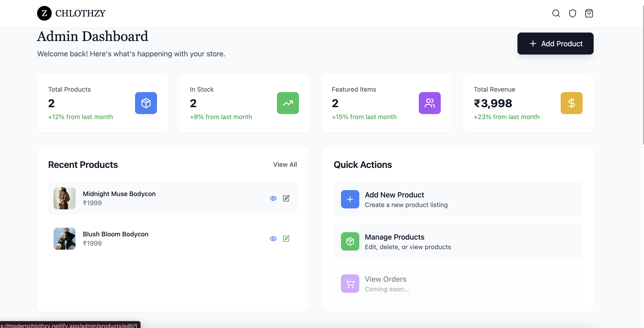This screenshot has width=644, height=328.
Task: Edit Blush Bloom Bodycon via pencil icon
Action: tap(286, 239)
